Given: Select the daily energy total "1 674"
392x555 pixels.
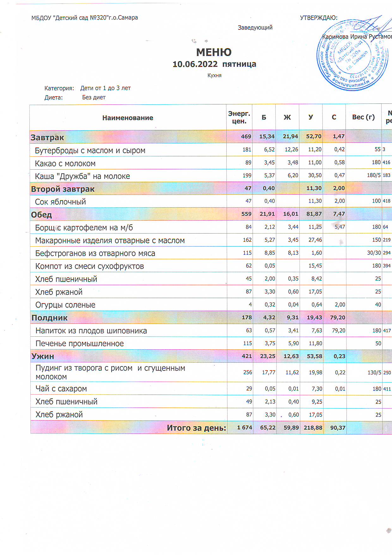Looking at the screenshot, I should (244, 427).
